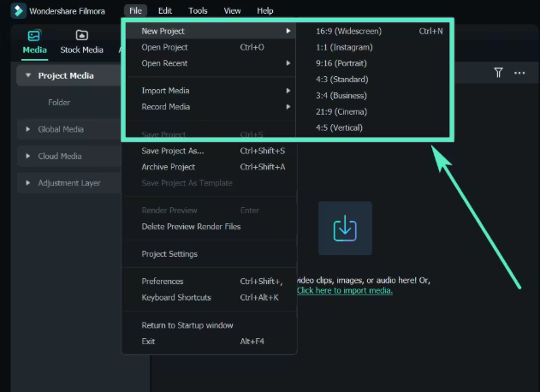
Task: Open the Tools menu
Action: pyautogui.click(x=198, y=10)
